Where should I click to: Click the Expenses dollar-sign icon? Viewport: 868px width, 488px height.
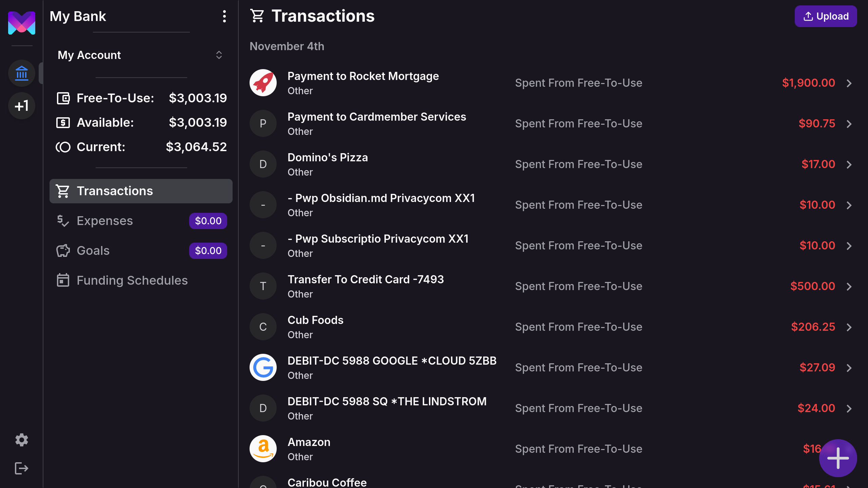coord(63,221)
